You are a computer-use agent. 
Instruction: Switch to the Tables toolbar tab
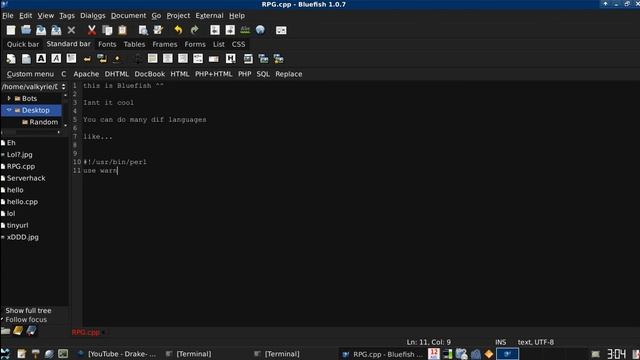tap(134, 44)
